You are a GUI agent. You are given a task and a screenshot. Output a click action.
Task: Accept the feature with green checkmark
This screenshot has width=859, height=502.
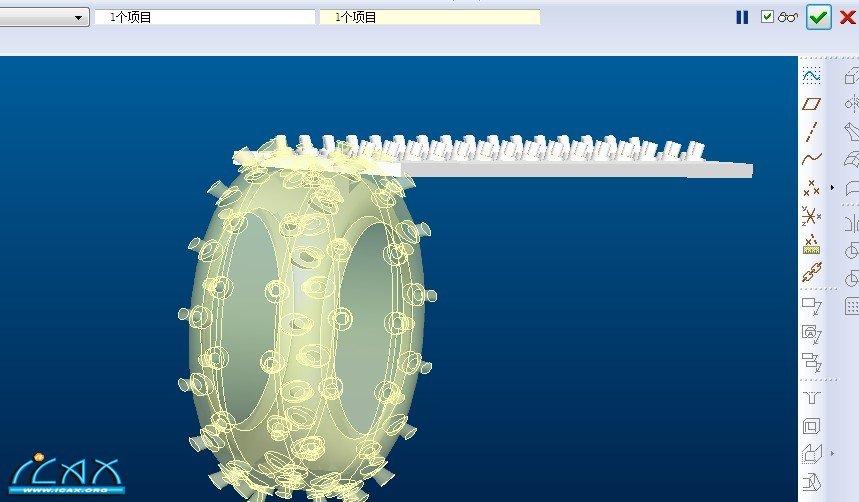point(818,18)
